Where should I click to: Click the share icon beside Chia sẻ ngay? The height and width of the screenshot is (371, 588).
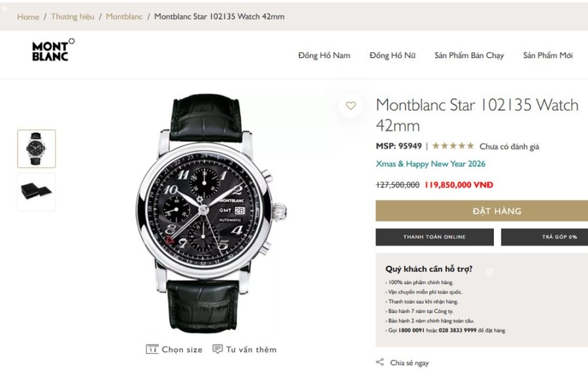[380, 363]
